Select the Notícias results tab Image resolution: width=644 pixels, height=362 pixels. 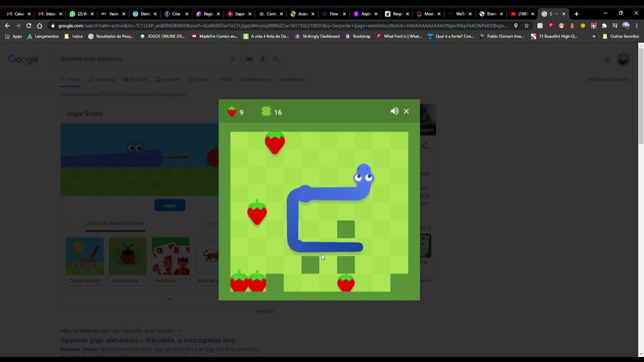pos(135,79)
